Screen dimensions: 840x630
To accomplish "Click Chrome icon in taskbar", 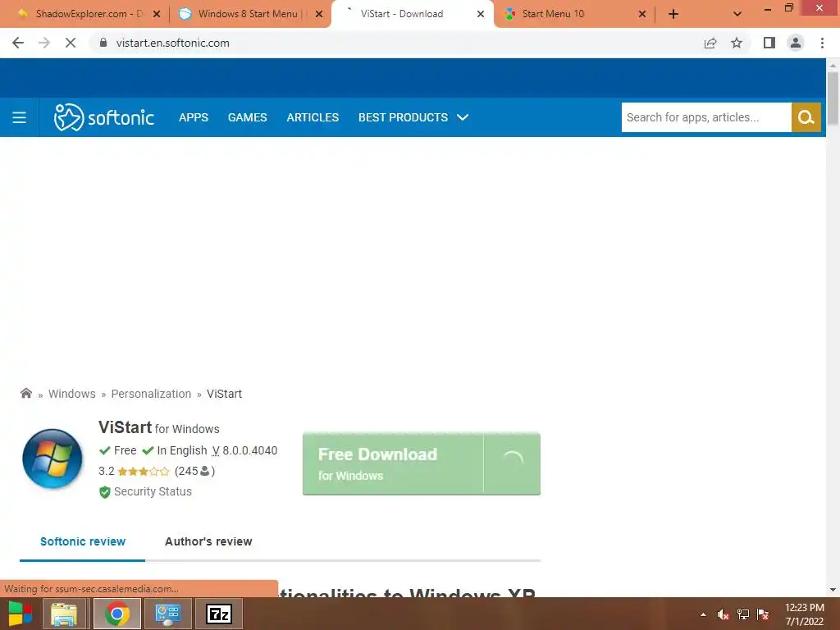I will [x=117, y=614].
